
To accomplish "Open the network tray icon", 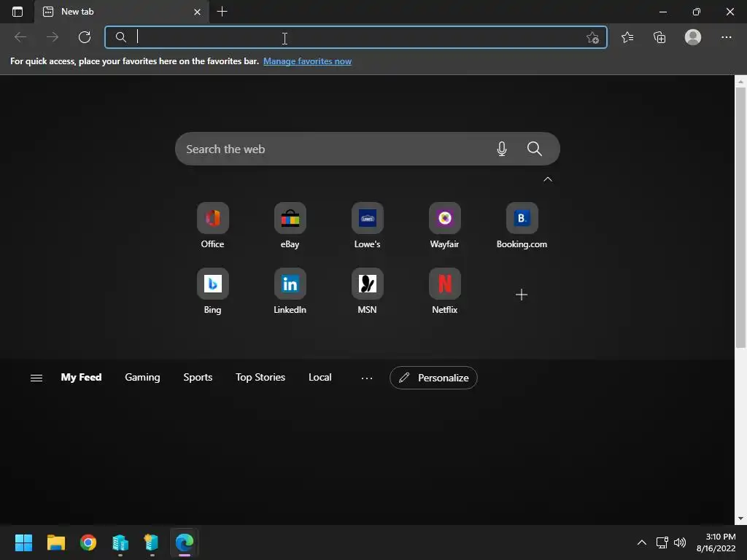I will (x=662, y=542).
